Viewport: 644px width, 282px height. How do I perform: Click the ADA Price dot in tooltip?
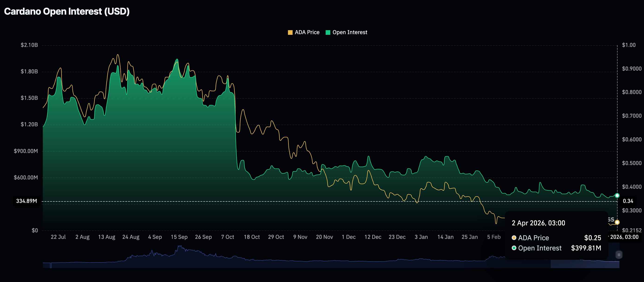point(514,237)
